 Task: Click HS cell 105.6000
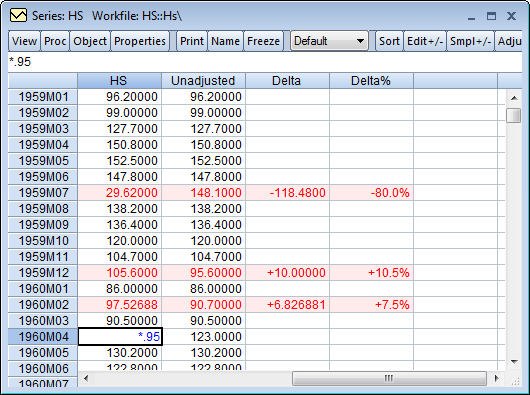point(119,273)
